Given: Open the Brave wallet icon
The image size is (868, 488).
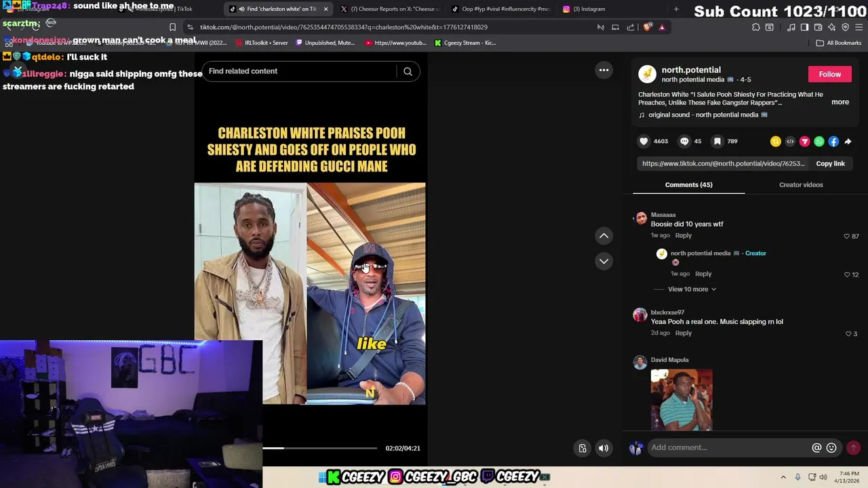Looking at the screenshot, I should pyautogui.click(x=818, y=27).
